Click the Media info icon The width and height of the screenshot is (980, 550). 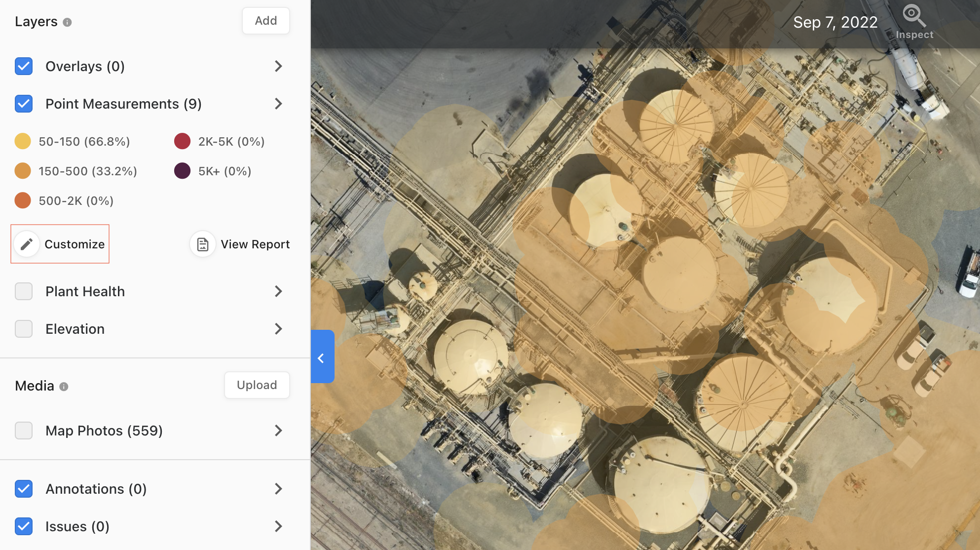(x=64, y=387)
